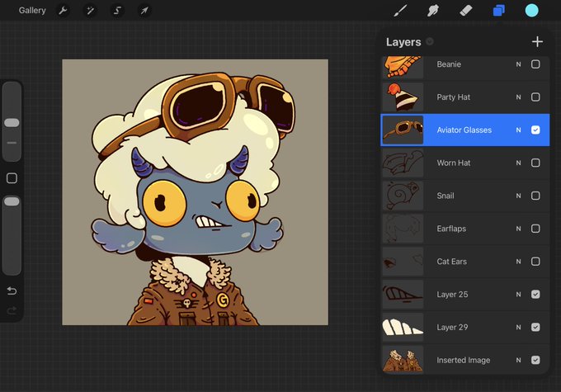Select the 'Snail' layer name
561x392 pixels.
[x=445, y=196]
